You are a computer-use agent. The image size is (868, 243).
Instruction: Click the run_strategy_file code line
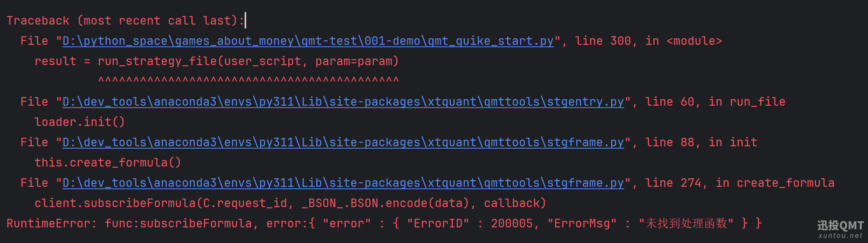tap(217, 61)
